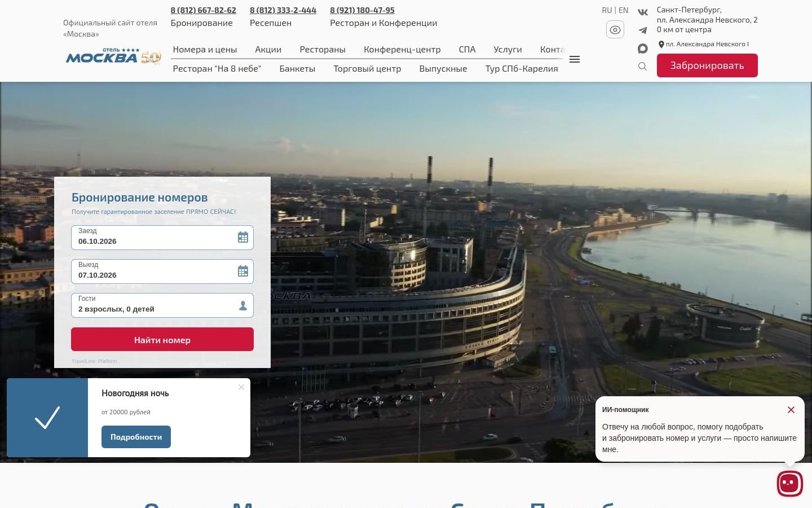Screen dimensions: 812x508
Task: Select the Заезд date field
Action: coord(162,237)
